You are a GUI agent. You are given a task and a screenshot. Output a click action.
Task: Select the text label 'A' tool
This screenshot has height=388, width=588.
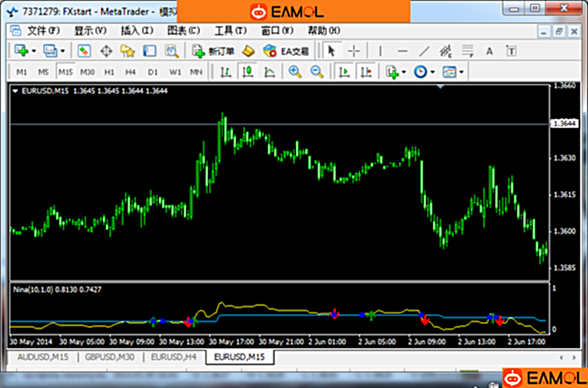pyautogui.click(x=490, y=51)
